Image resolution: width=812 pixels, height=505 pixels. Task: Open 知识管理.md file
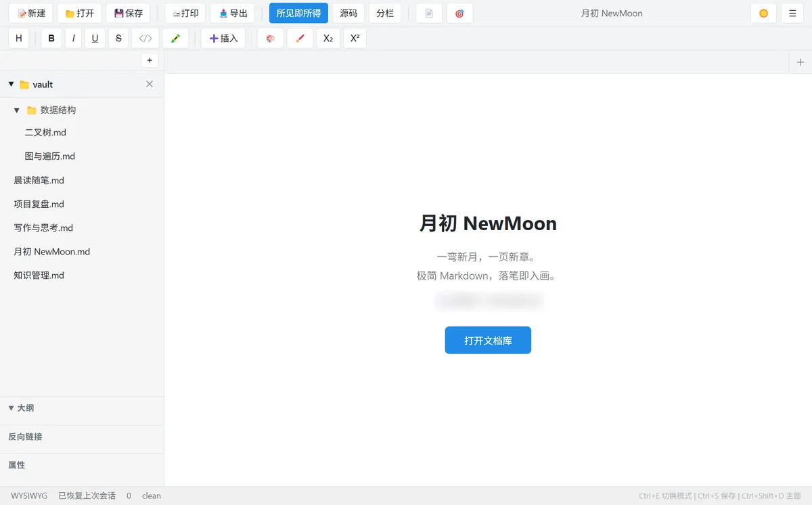[x=39, y=276]
